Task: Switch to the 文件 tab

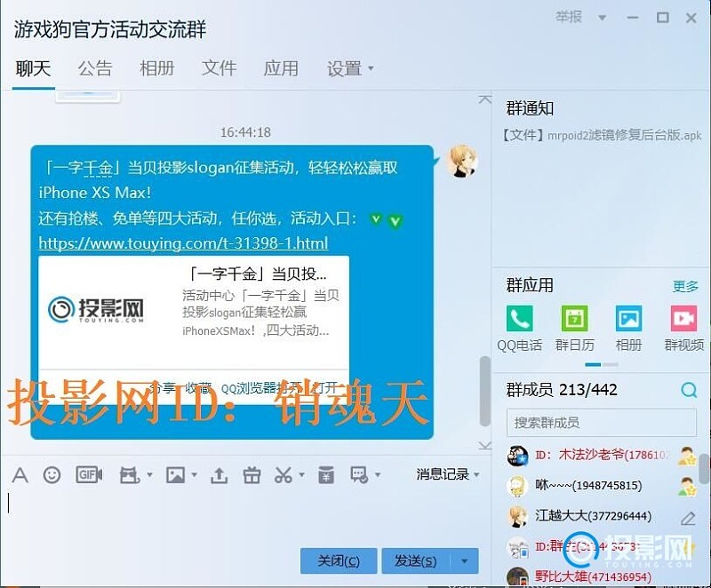Action: (x=219, y=68)
